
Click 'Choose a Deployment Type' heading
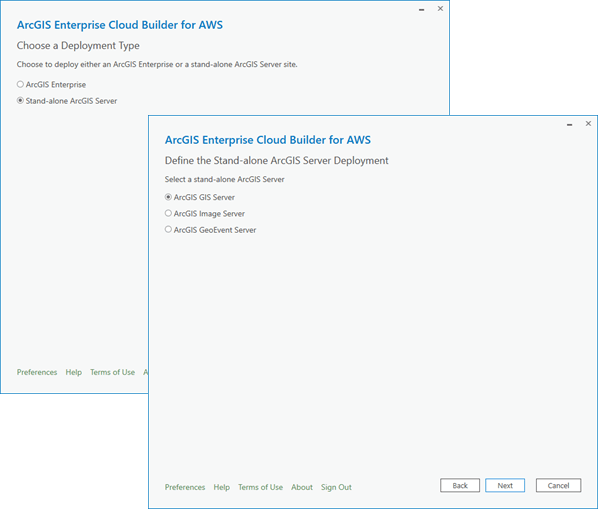pos(78,46)
